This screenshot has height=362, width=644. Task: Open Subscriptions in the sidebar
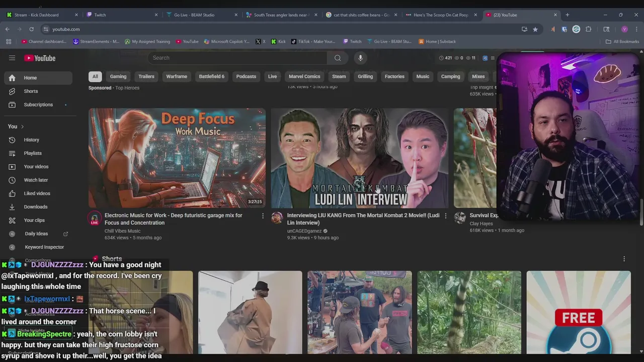pos(38,105)
